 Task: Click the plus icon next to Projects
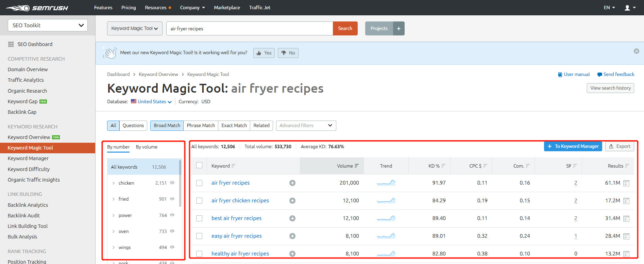coord(399,29)
